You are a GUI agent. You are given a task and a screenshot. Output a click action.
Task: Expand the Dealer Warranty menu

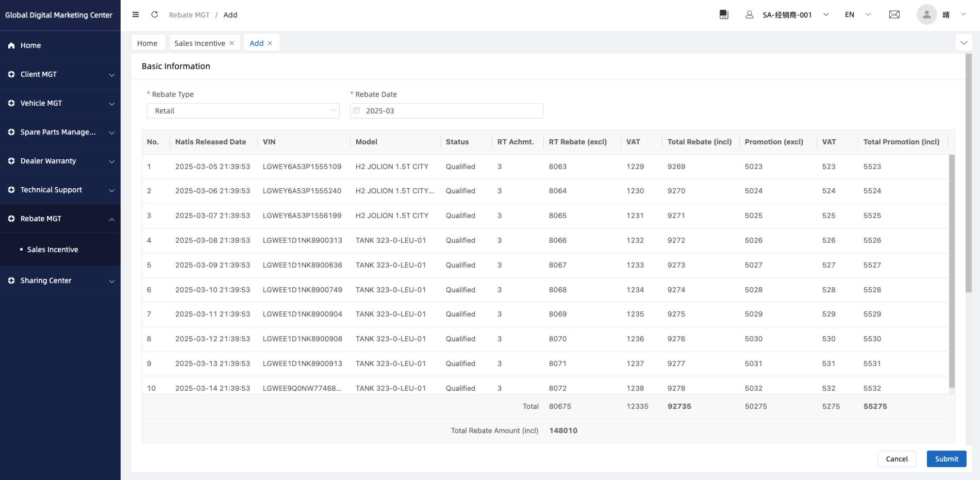pos(60,161)
